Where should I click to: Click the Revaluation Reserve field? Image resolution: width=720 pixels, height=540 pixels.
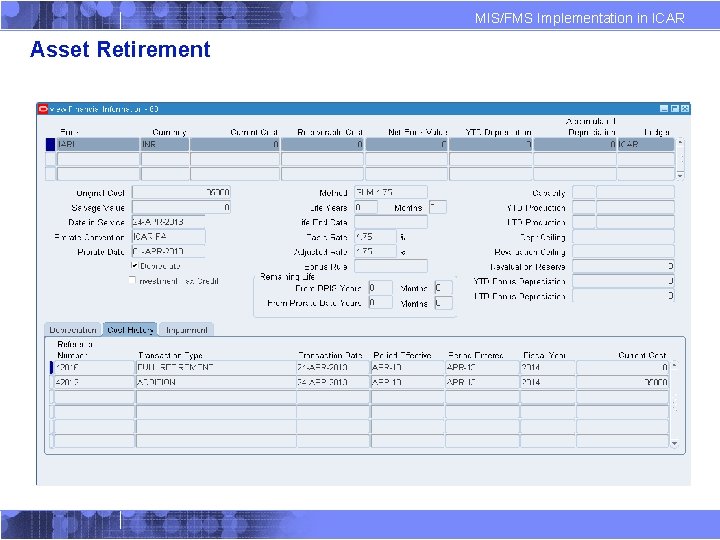pos(624,266)
